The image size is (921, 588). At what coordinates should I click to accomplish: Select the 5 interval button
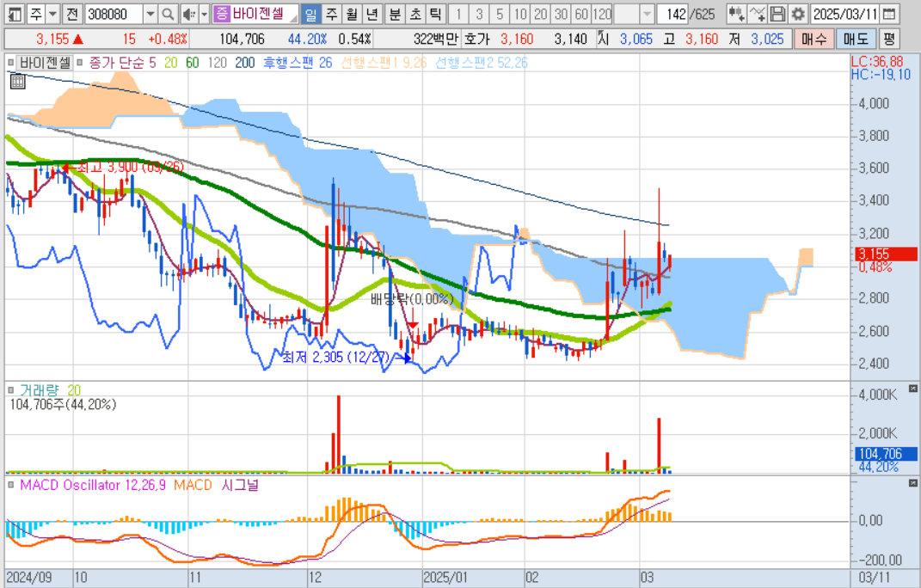click(x=500, y=14)
